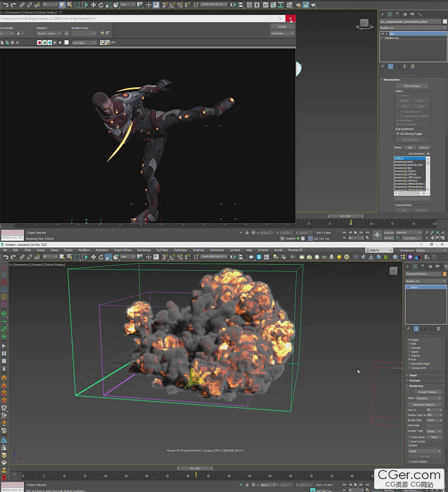The height and width of the screenshot is (492, 448).
Task: Enable Texture UVW checkbox
Action: (x=409, y=368)
